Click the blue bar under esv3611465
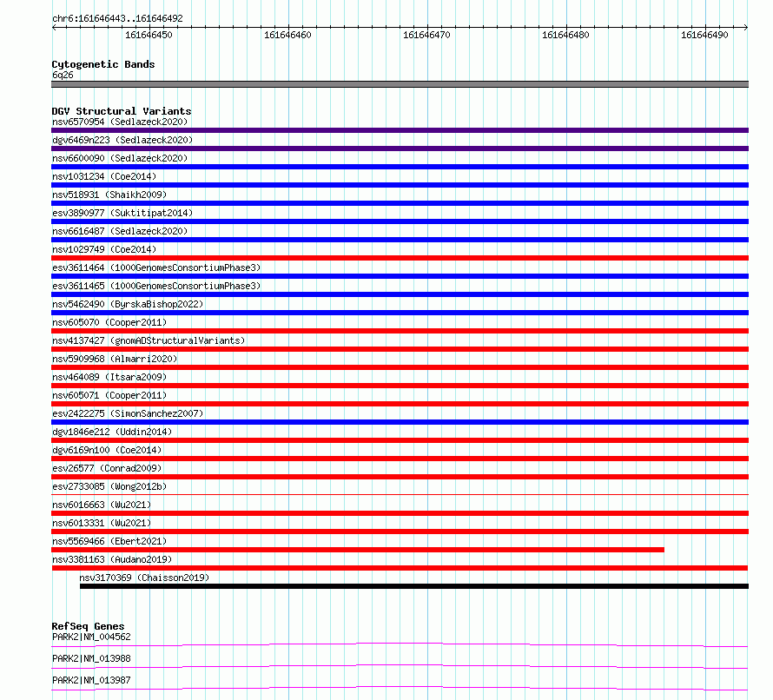The width and height of the screenshot is (773, 700). coord(400,294)
